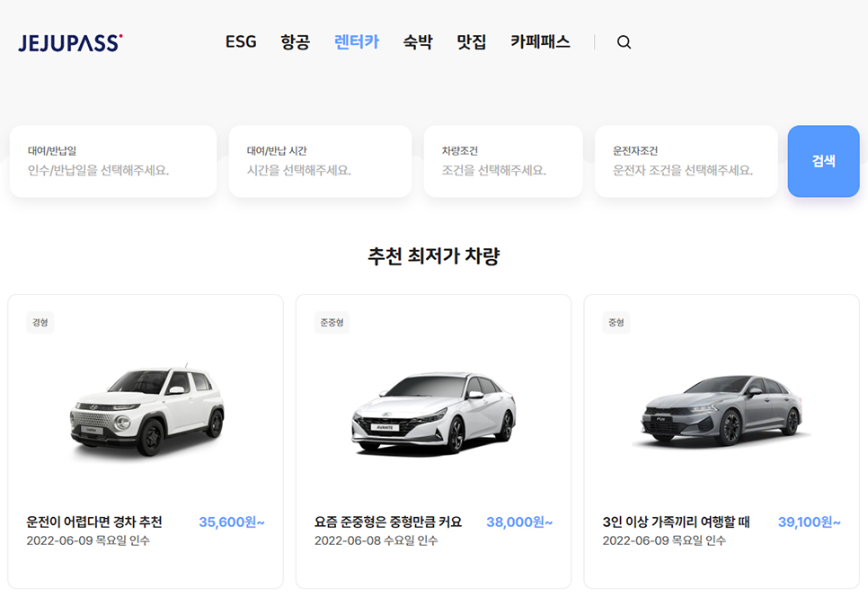Select the gray K5 sedan image
The height and width of the screenshot is (598, 868).
(x=722, y=411)
